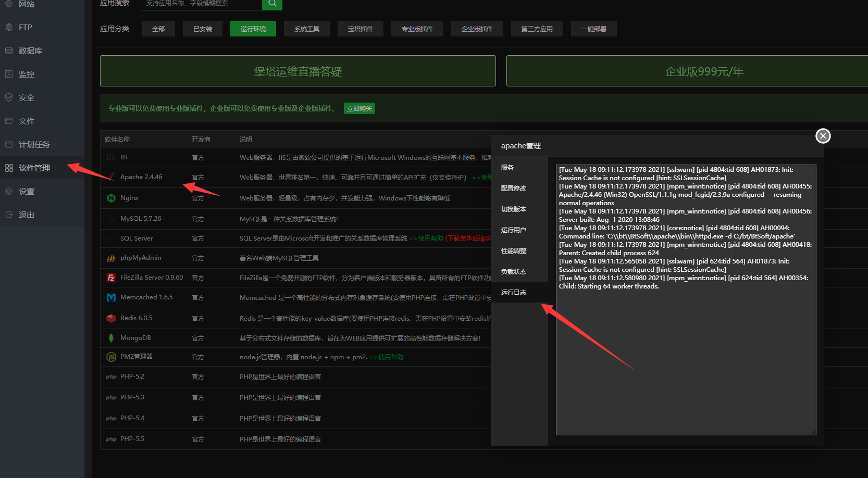Click the FileZilla Server icon
Screen dimensions: 868x478
click(x=111, y=278)
